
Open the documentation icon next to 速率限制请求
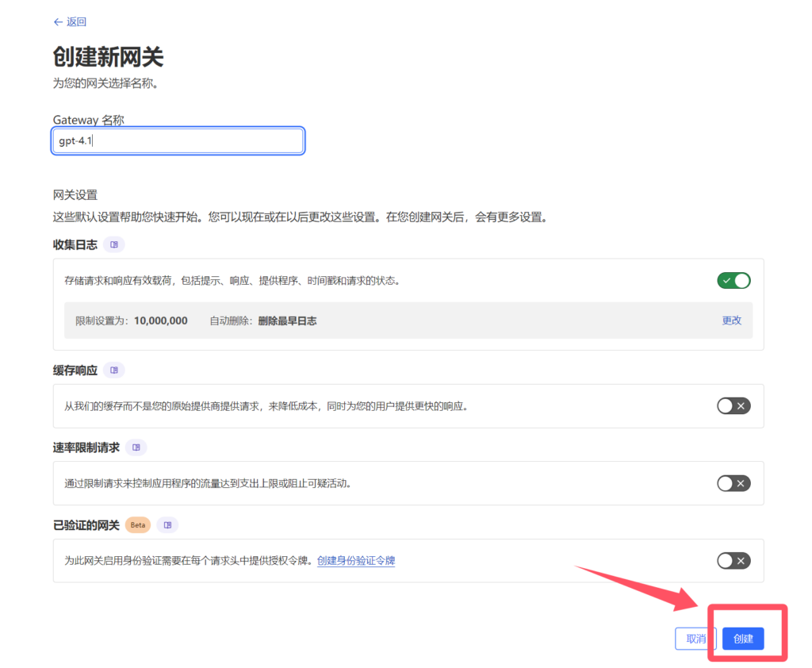click(x=135, y=447)
